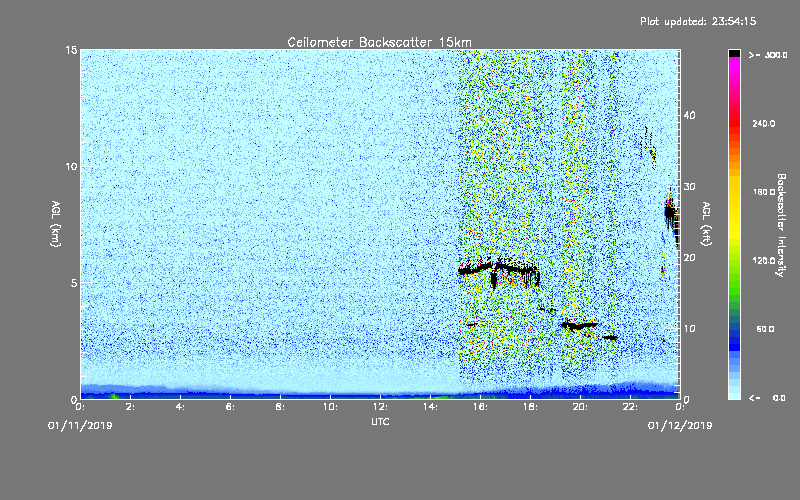
Task: Click the "22:" hour tick on the UTC axis
Action: point(631,407)
